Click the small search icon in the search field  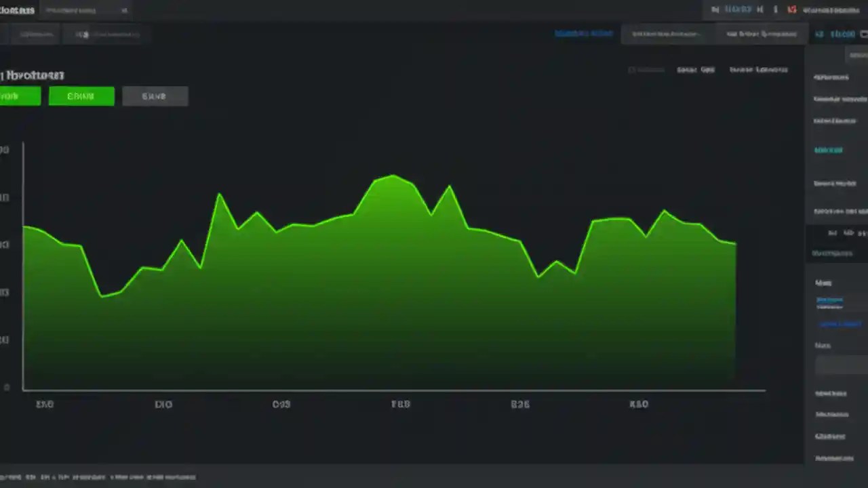(x=124, y=11)
